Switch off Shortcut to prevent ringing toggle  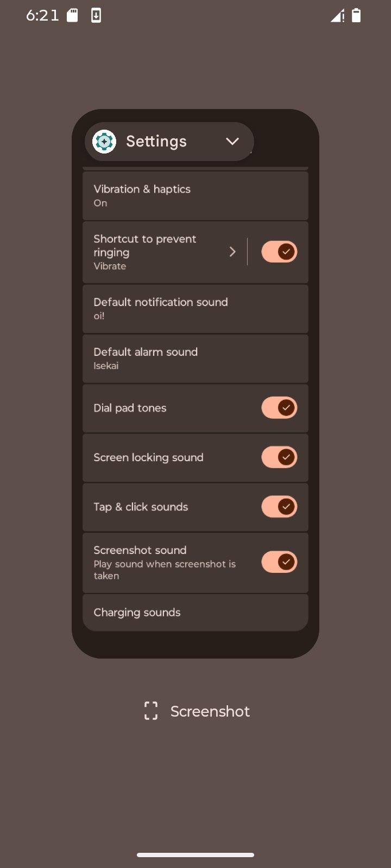click(279, 252)
